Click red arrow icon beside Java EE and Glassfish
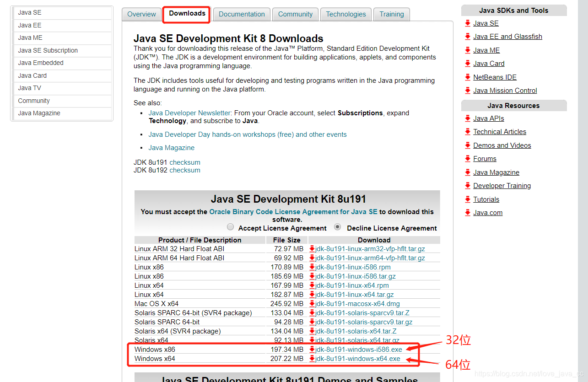Screen dimensions: 588x382 467,36
